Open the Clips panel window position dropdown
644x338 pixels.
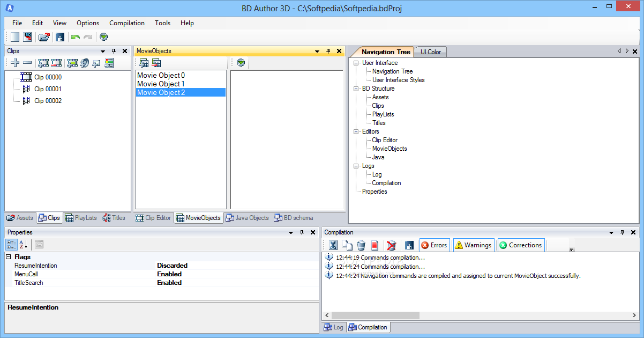click(102, 51)
